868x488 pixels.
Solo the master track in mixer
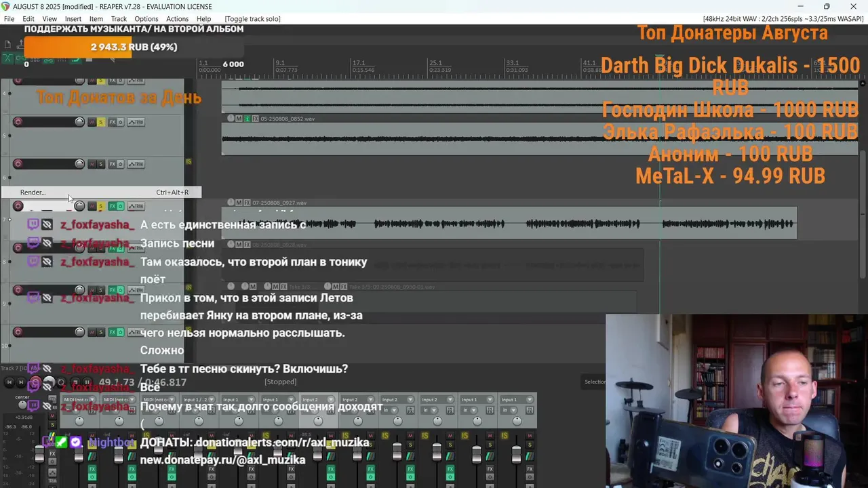52,425
